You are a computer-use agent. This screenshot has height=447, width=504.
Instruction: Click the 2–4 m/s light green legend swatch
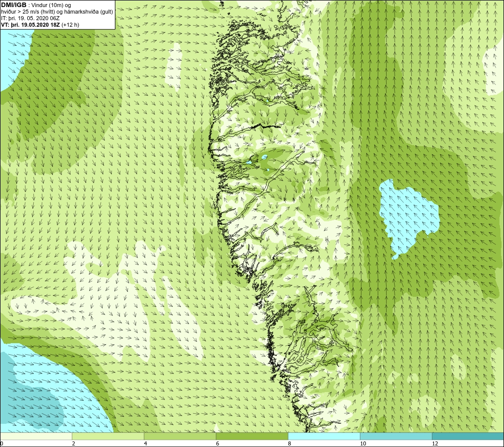108,436
